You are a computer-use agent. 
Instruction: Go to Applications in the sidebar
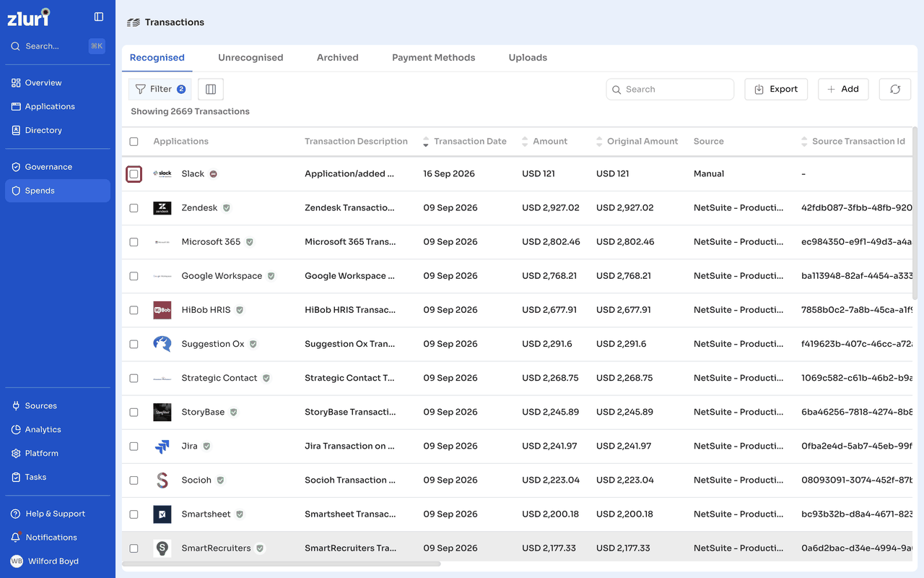(x=58, y=106)
